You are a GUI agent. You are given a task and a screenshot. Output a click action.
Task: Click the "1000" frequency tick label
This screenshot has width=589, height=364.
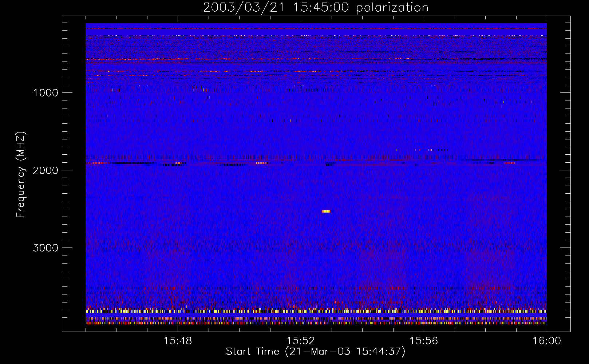(x=46, y=93)
